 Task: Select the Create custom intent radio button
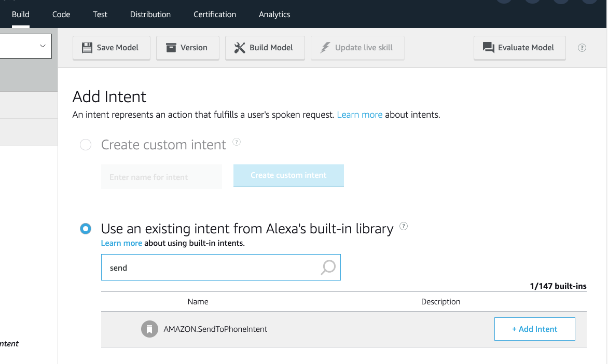point(86,145)
